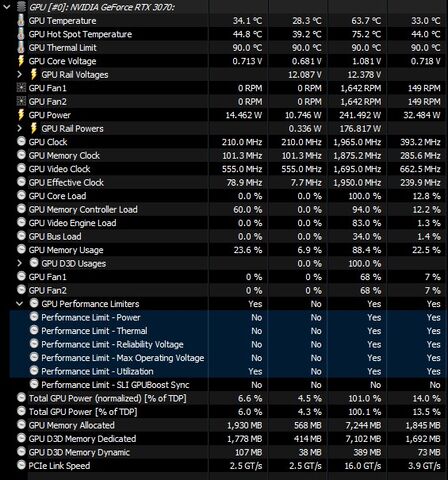Expand the GPU Rail Voltages group
This screenshot has width=448, height=480.
click(x=19, y=74)
